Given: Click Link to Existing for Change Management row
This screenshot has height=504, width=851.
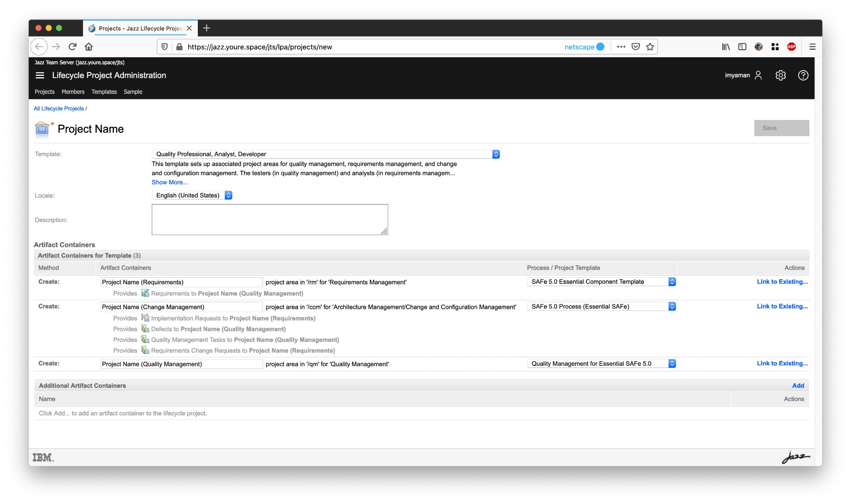Looking at the screenshot, I should pyautogui.click(x=782, y=306).
